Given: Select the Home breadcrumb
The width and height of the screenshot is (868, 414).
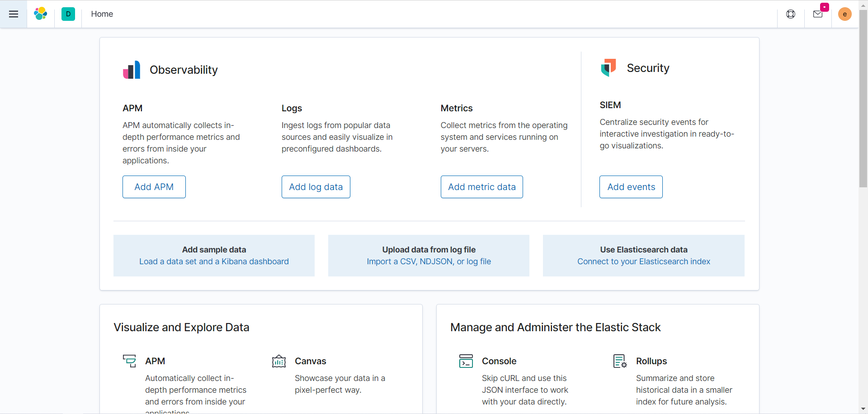Looking at the screenshot, I should pyautogui.click(x=102, y=14).
